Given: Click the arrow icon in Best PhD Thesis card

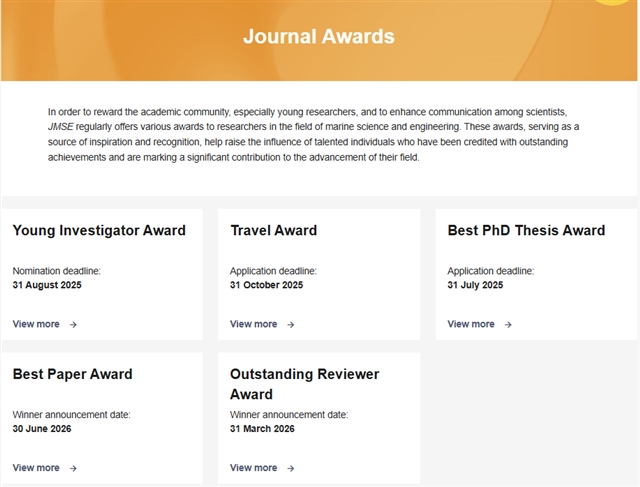Looking at the screenshot, I should point(508,324).
